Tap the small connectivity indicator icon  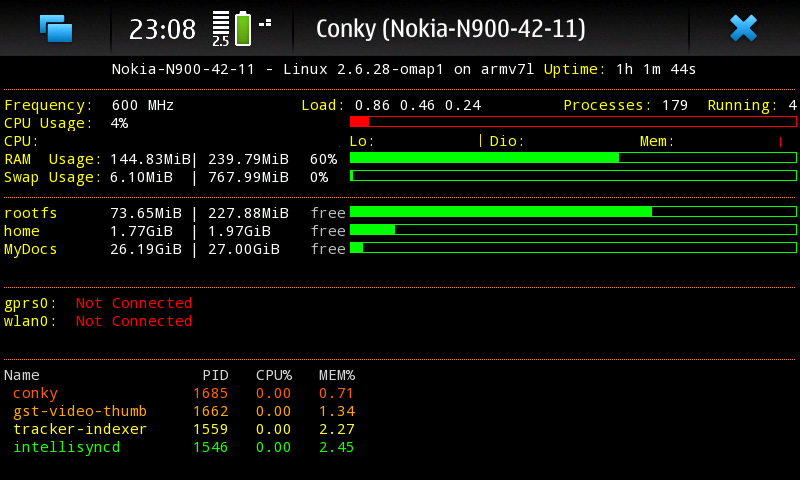265,23
